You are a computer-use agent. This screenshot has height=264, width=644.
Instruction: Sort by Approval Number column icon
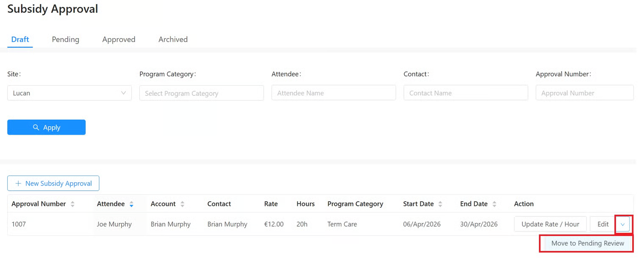(72, 204)
